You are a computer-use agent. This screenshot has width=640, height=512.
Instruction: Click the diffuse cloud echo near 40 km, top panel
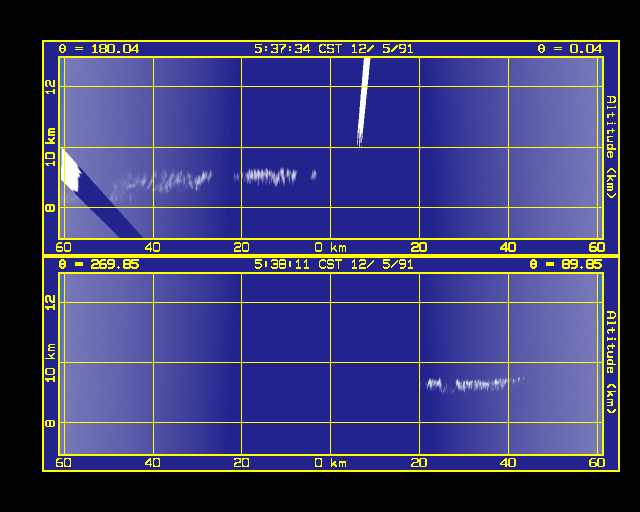pos(162,183)
